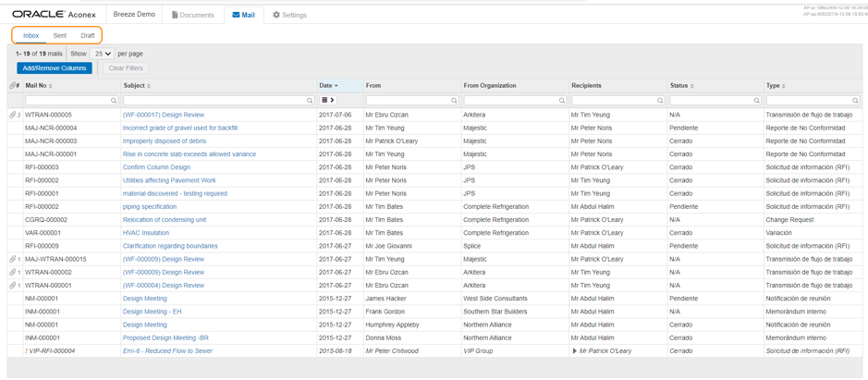
Task: Click mail number VAR-000001
Action: tap(43, 233)
